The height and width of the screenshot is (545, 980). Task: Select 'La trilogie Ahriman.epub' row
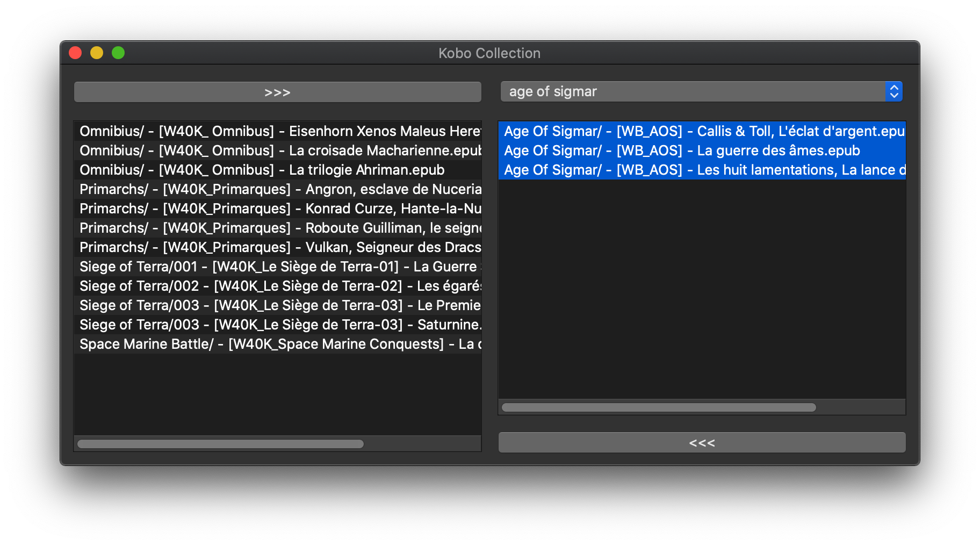(278, 170)
